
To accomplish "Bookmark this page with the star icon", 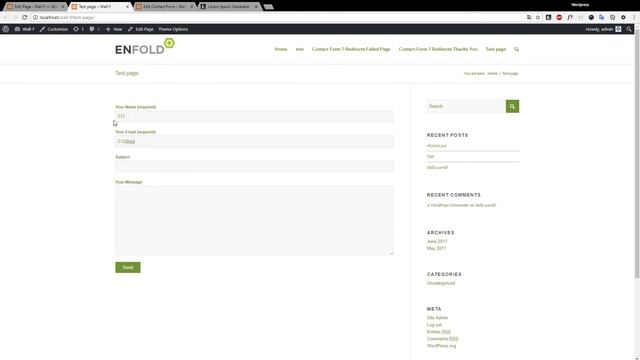I will point(538,18).
